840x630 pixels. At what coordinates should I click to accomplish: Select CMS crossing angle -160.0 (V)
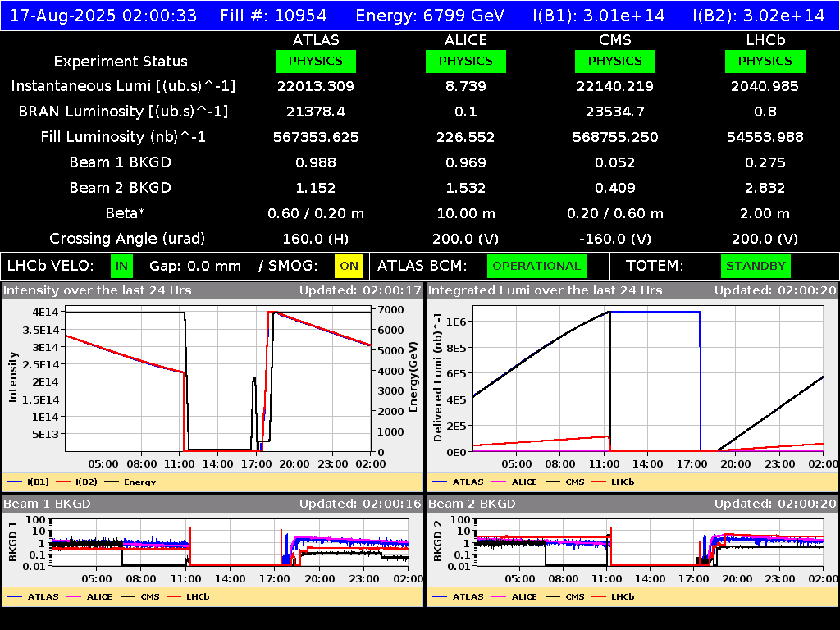tap(615, 239)
